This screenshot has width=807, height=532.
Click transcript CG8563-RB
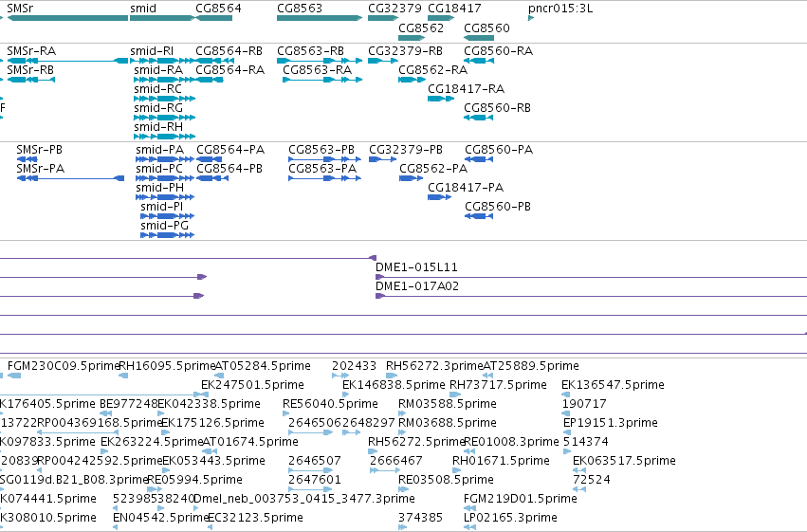[x=310, y=51]
